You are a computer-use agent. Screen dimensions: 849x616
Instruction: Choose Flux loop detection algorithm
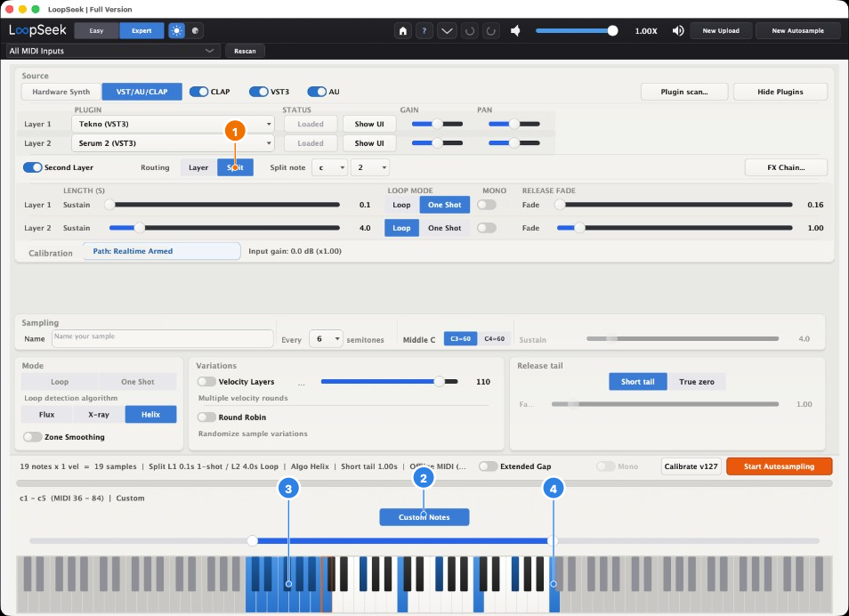click(46, 415)
